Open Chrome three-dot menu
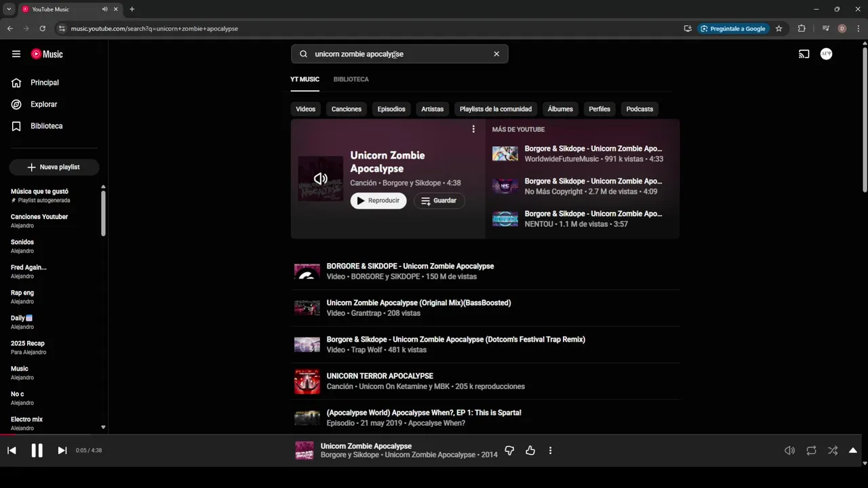 (x=858, y=28)
